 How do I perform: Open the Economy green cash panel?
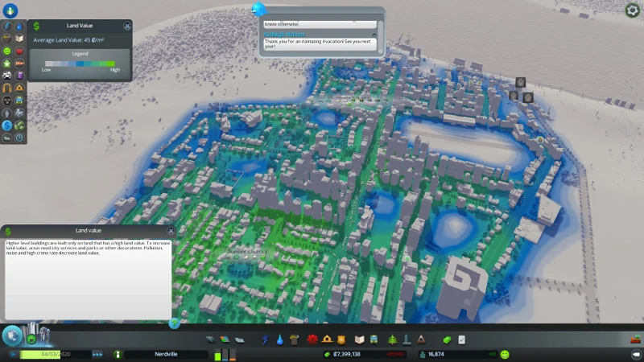(447, 339)
